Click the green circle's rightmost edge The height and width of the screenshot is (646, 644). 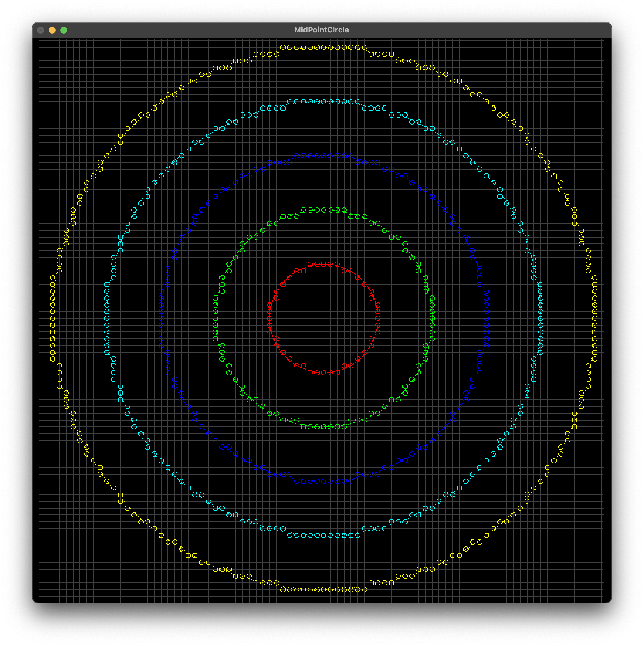432,318
